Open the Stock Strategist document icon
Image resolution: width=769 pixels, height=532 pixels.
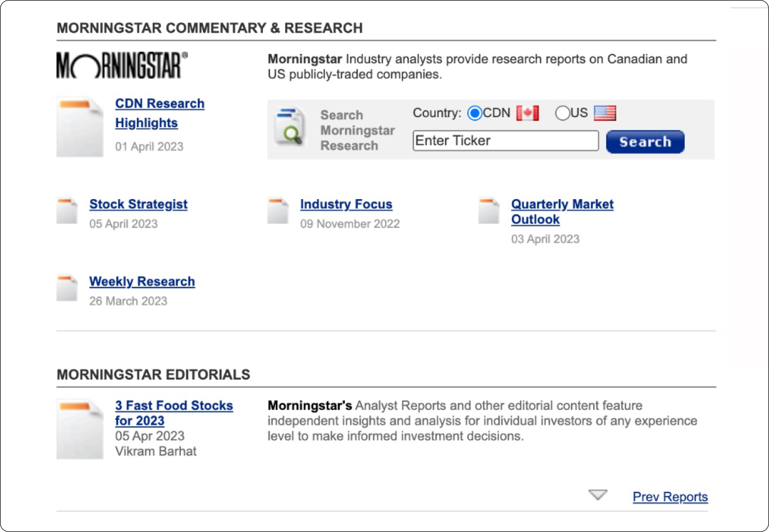coord(67,211)
